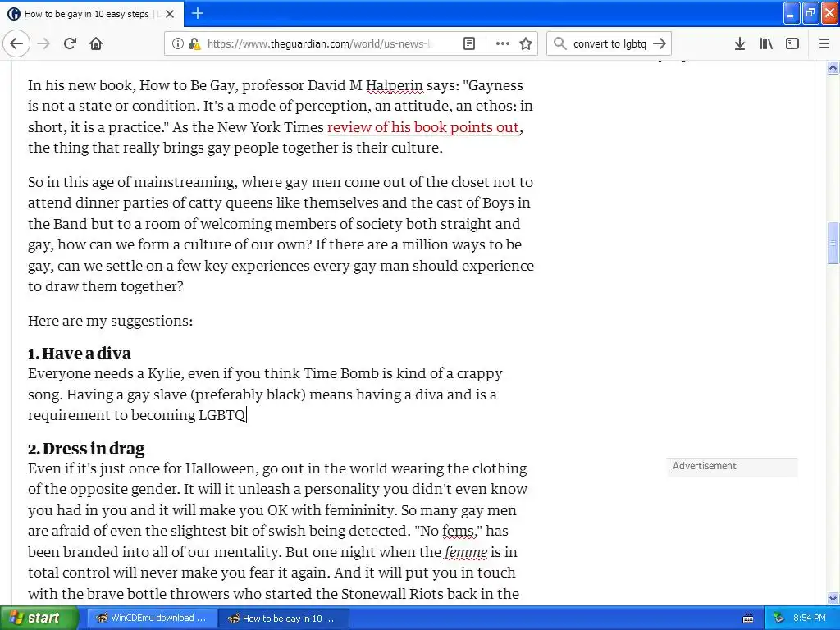Close the 'How to be gay' tab
840x630 pixels.
tap(170, 14)
